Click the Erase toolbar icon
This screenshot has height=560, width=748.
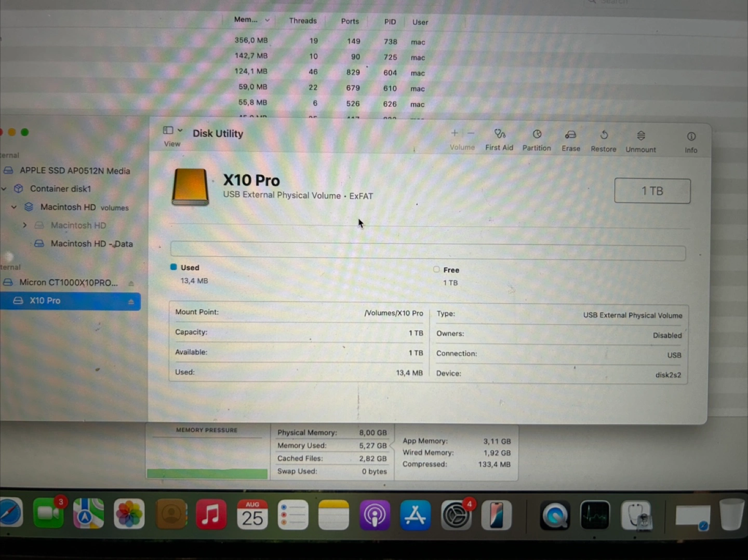pyautogui.click(x=570, y=140)
